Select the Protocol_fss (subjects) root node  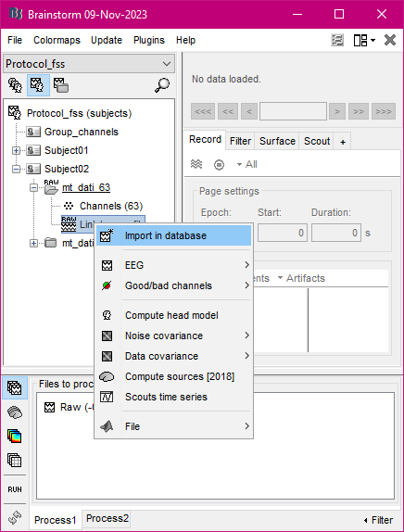(79, 113)
